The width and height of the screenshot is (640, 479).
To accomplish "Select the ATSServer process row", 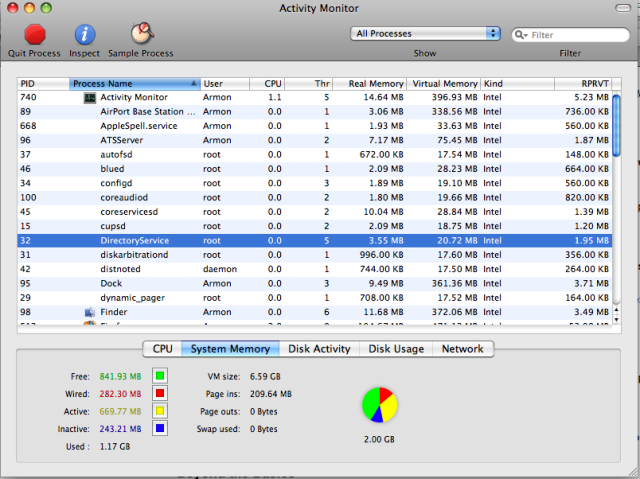I will click(314, 140).
